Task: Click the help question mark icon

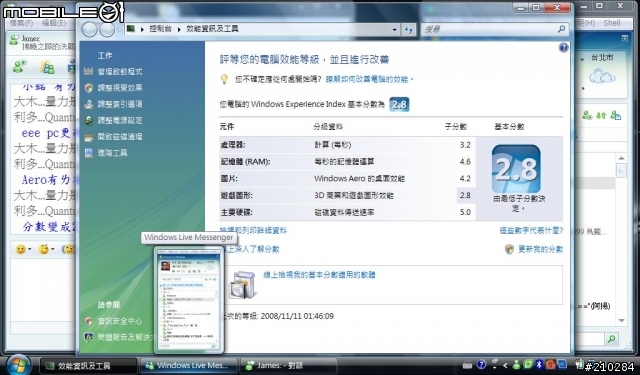Action: coord(563,48)
